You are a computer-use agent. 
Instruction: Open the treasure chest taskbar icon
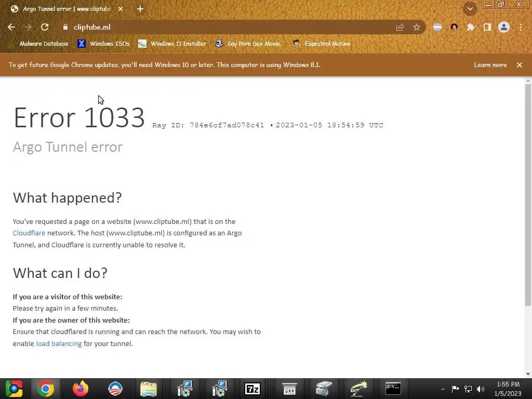(323, 389)
